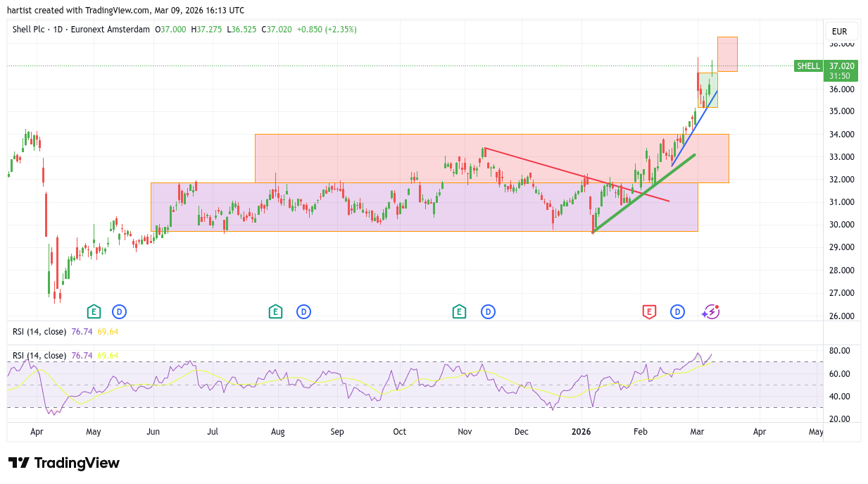
Task: Open the EUR currency selector
Action: pos(839,32)
